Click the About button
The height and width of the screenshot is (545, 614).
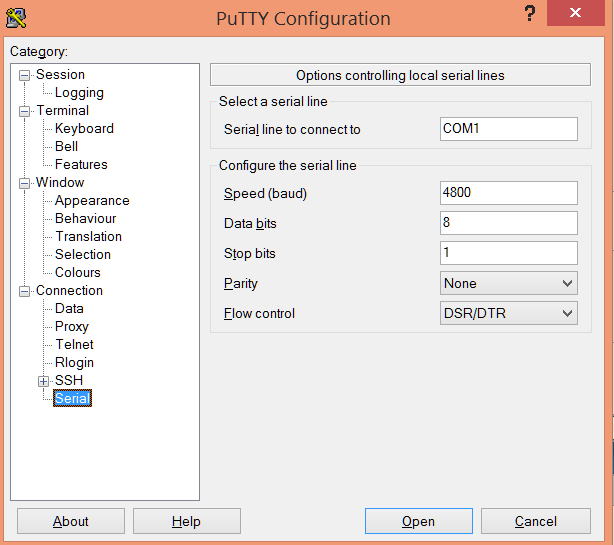(71, 521)
